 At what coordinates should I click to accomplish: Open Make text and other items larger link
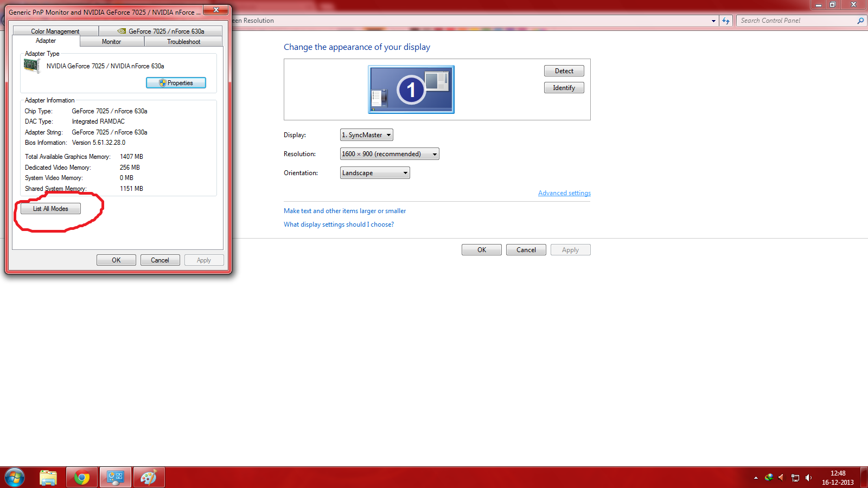tap(344, 211)
